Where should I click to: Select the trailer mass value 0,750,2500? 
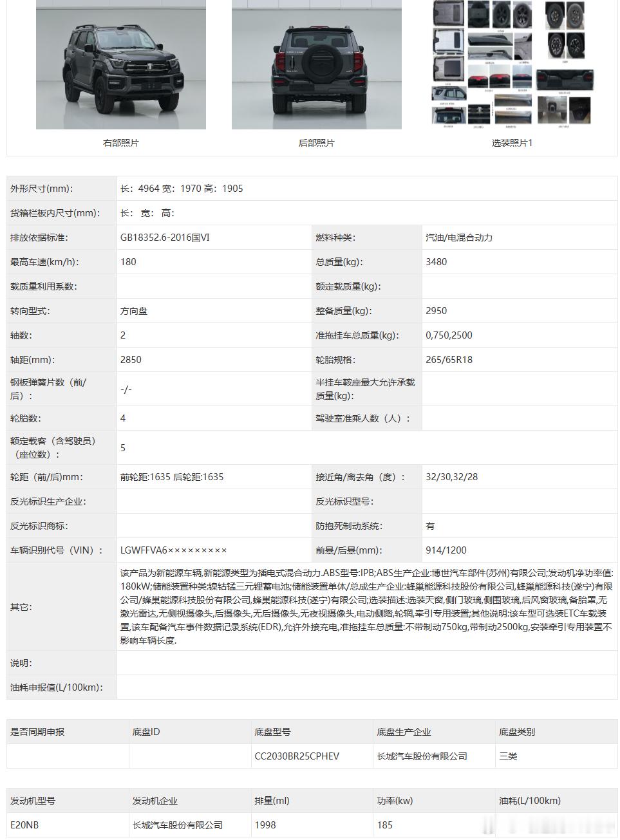point(449,335)
